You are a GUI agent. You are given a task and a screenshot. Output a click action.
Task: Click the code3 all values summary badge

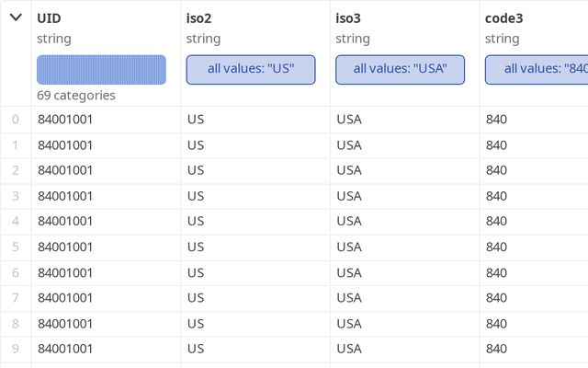coord(537,70)
